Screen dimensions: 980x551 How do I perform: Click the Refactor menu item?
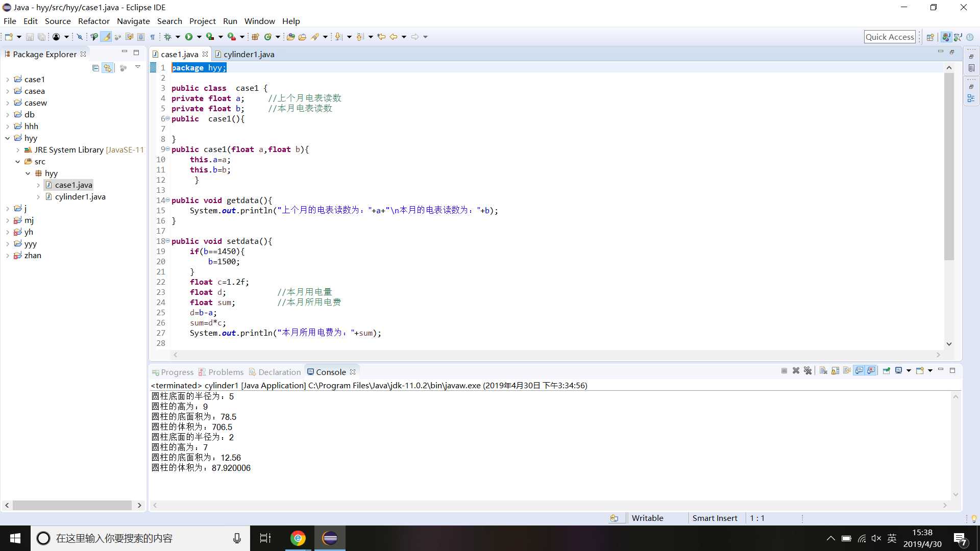(93, 21)
